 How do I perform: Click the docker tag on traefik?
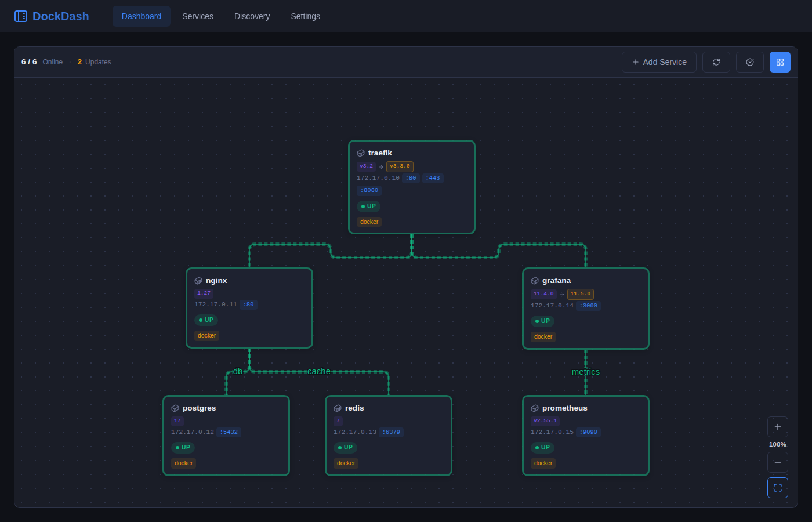pyautogui.click(x=369, y=222)
